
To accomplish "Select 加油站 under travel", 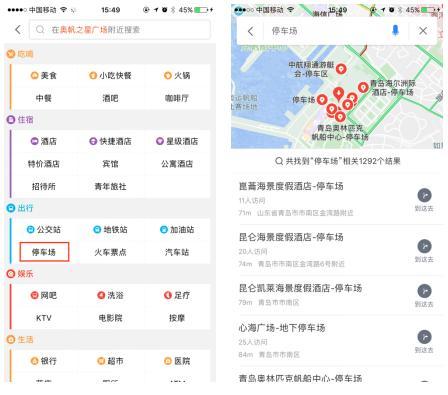I will [x=177, y=230].
